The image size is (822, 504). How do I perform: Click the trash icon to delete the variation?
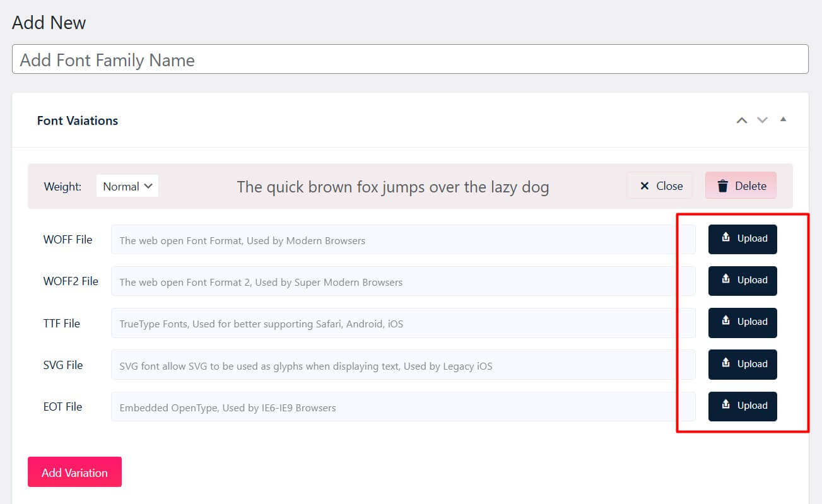pos(722,185)
